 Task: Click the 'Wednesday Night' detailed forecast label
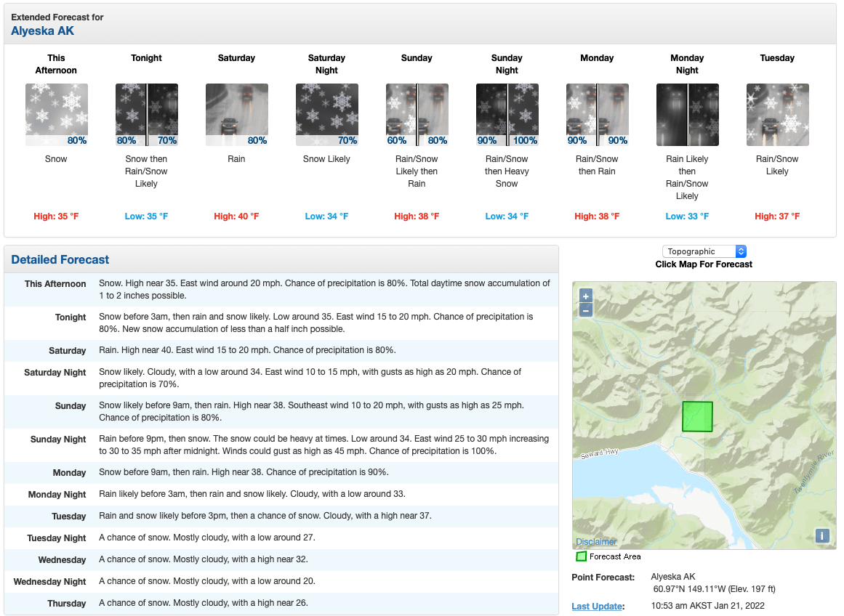(x=49, y=582)
